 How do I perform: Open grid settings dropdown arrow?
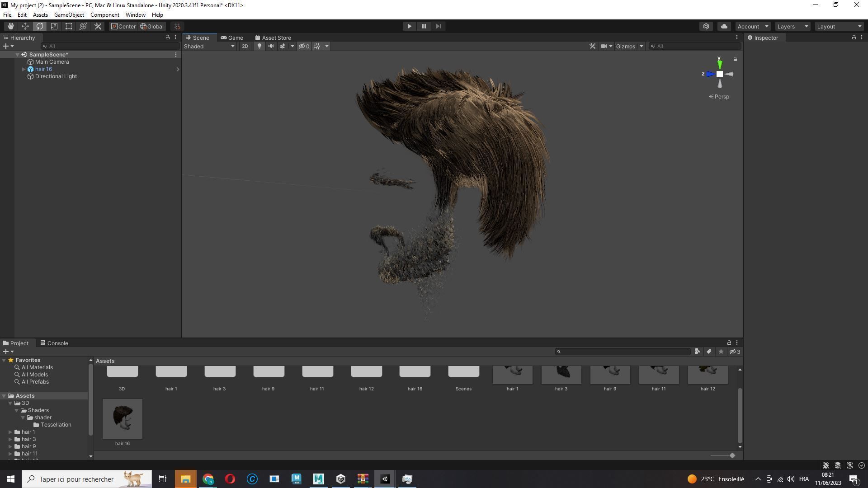(326, 46)
